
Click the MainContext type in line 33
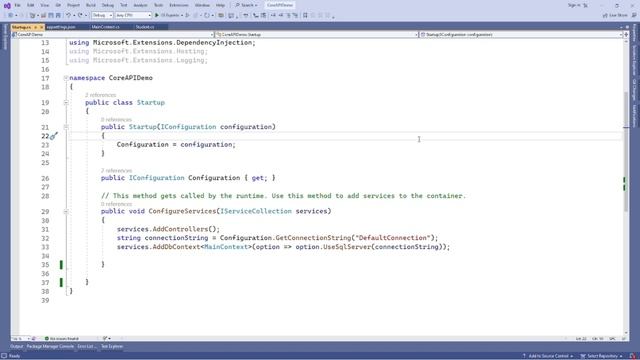pos(226,247)
